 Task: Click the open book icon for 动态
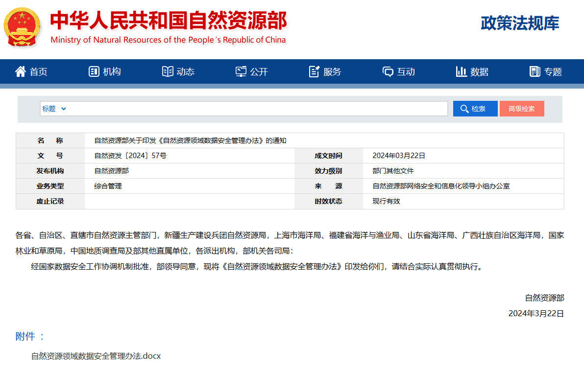click(167, 71)
